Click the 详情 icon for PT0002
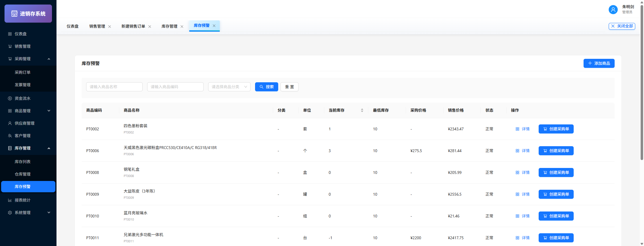 coord(517,129)
